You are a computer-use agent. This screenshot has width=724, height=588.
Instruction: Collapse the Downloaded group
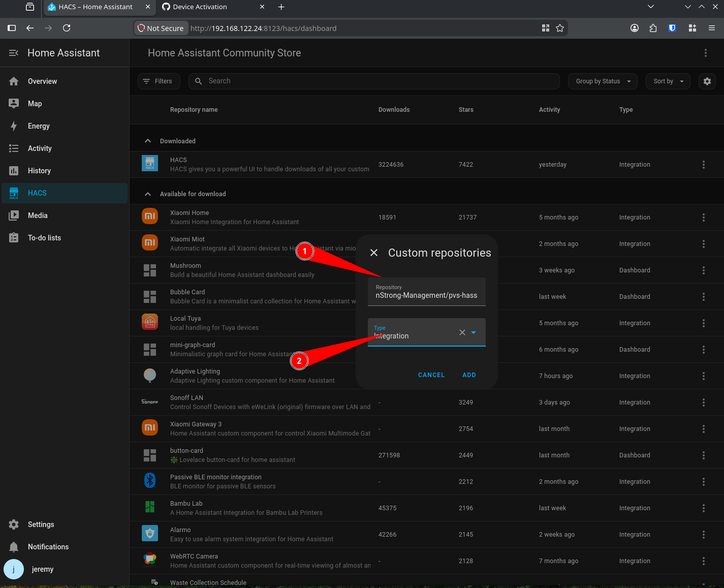[x=148, y=141]
